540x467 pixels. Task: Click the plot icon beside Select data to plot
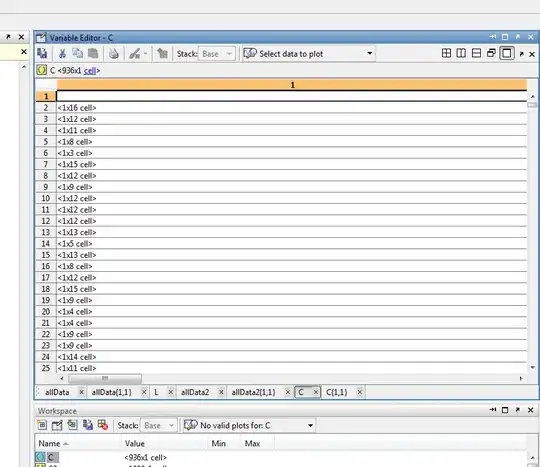pyautogui.click(x=250, y=53)
